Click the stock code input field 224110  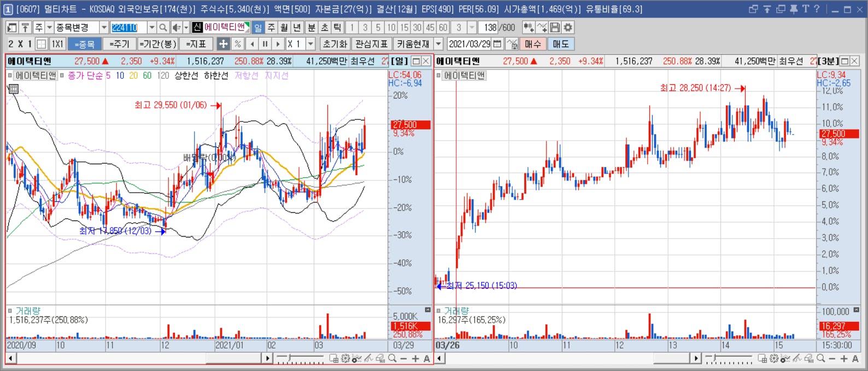coord(128,27)
